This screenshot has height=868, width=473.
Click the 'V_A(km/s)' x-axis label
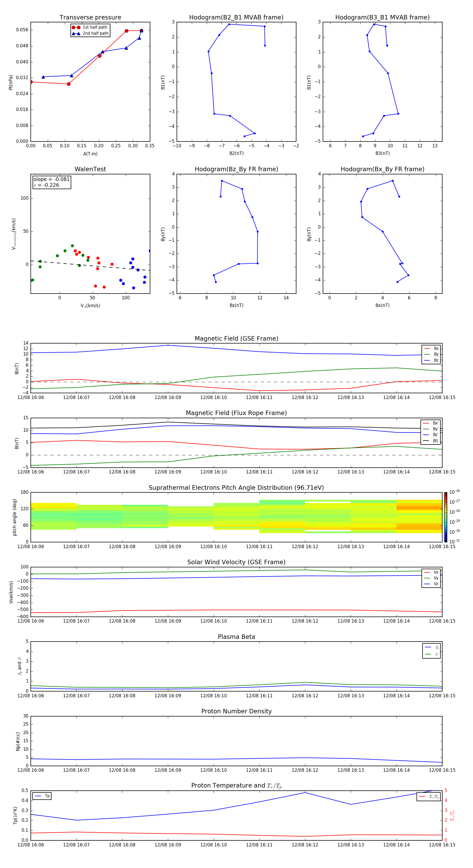tap(90, 306)
